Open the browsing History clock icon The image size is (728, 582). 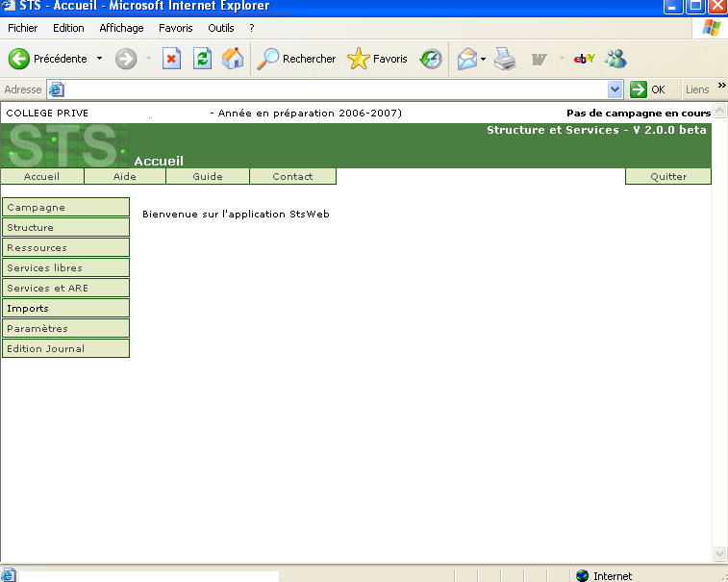tap(431, 59)
